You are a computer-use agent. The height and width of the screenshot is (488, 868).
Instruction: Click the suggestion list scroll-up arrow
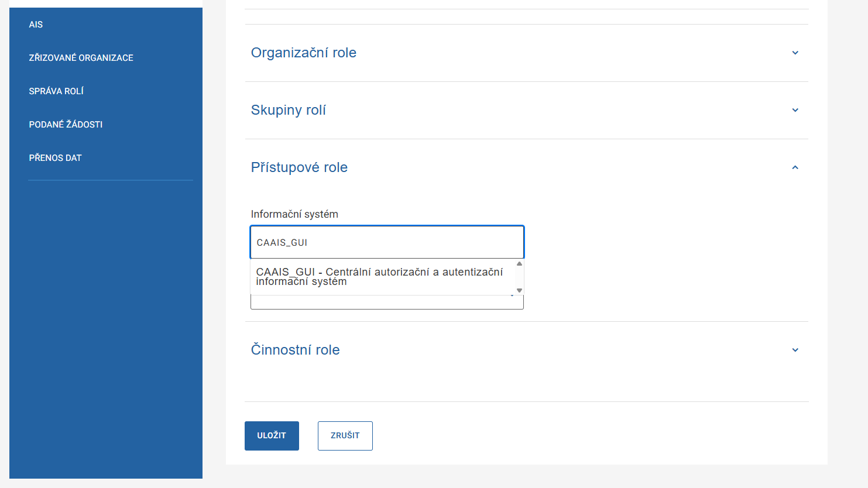(x=519, y=264)
